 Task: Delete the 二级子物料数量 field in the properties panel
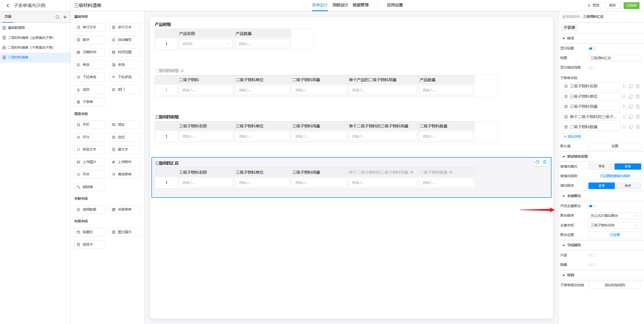(x=638, y=127)
